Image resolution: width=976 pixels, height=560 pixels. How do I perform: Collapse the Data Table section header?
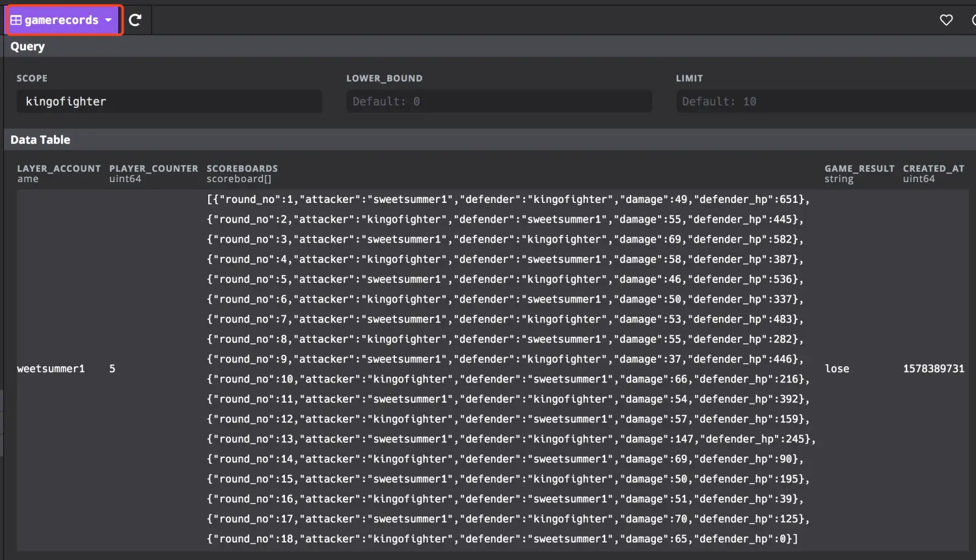coord(40,140)
